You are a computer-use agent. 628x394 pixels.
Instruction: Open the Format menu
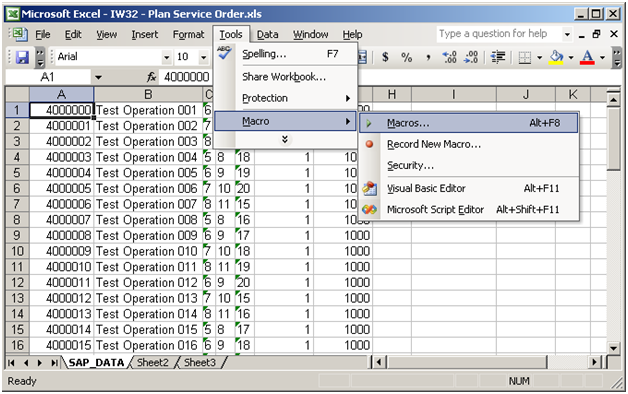[x=188, y=35]
